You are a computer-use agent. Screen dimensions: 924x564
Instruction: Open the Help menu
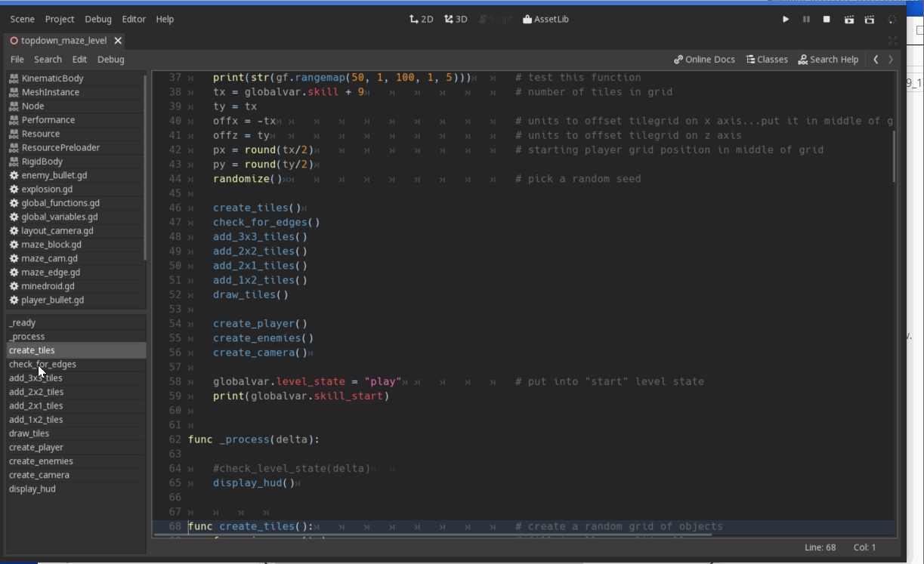click(165, 19)
